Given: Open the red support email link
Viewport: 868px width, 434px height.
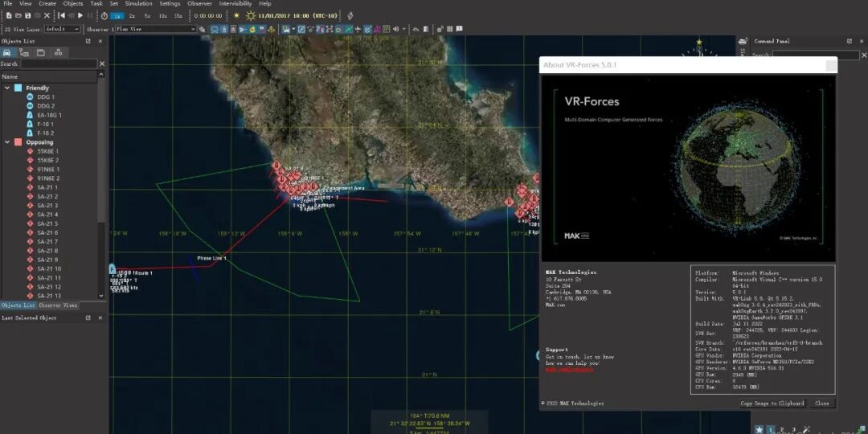Looking at the screenshot, I should pyautogui.click(x=569, y=369).
